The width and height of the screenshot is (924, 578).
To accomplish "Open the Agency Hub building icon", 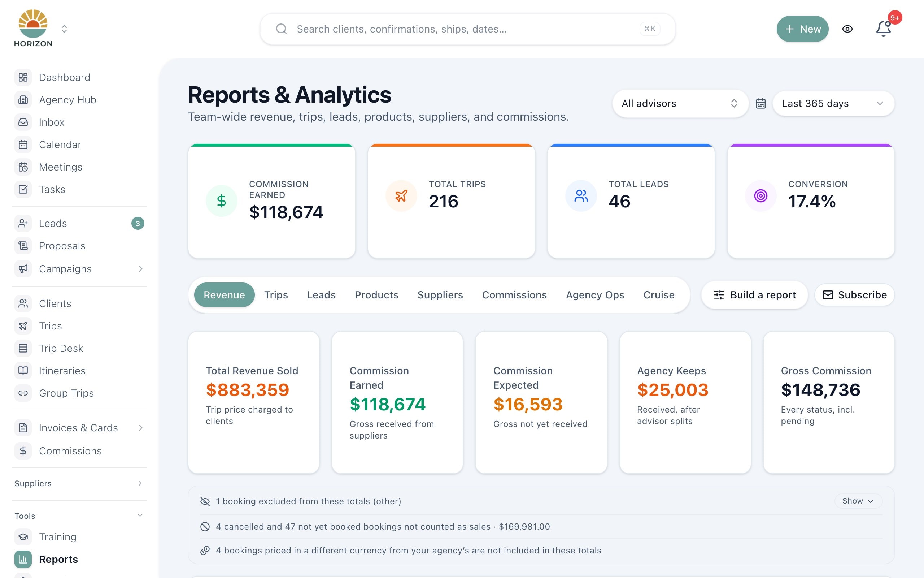I will (x=23, y=100).
